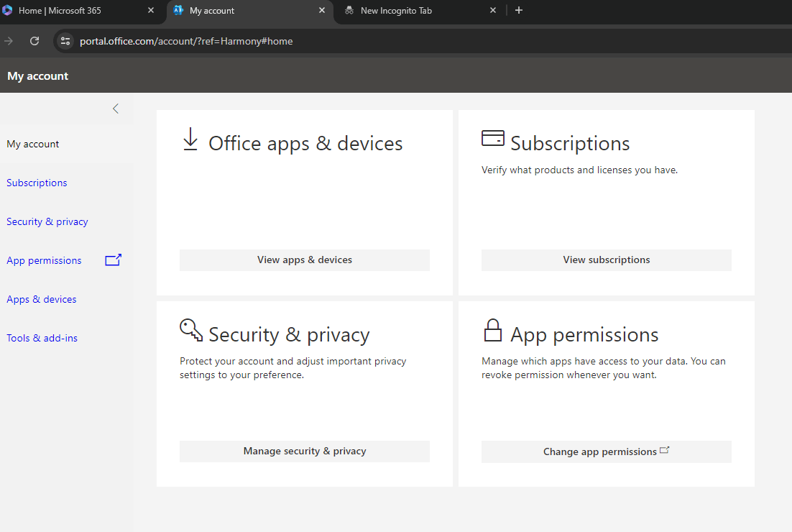Click Microsoft 365 favicon on first tab
792x532 pixels.
(8, 10)
